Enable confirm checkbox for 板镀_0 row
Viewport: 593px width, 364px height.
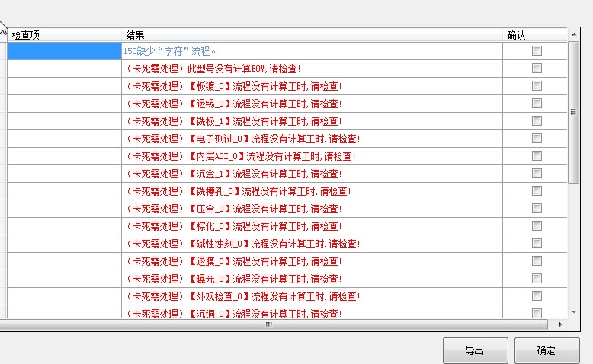537,86
